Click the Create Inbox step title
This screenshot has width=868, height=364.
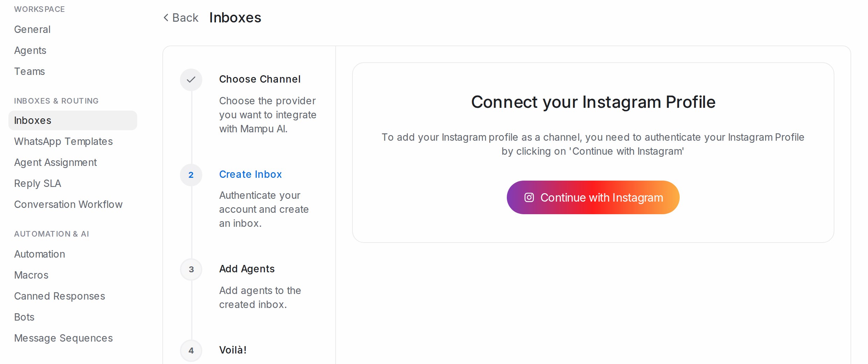pyautogui.click(x=250, y=174)
